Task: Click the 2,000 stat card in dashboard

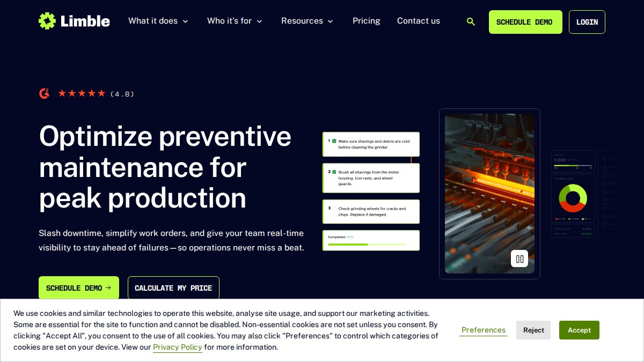Action: [x=573, y=161]
